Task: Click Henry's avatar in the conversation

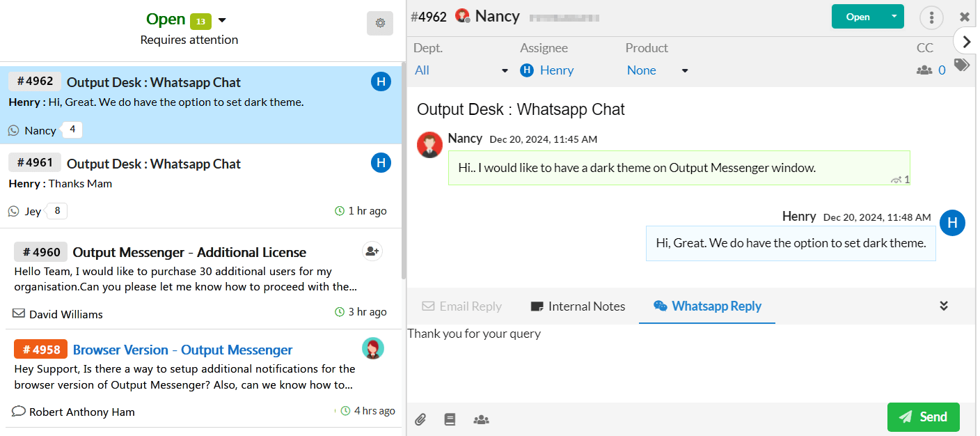Action: click(x=952, y=223)
